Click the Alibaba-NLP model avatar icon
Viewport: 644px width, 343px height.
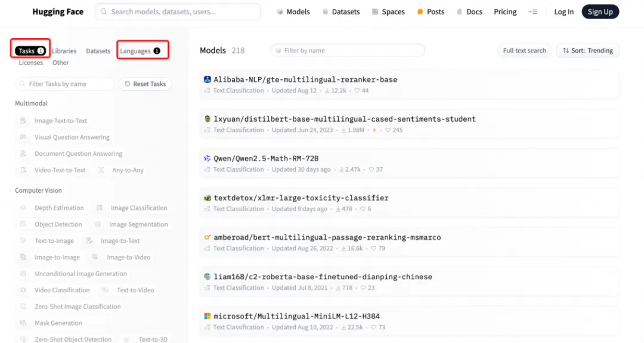point(208,80)
